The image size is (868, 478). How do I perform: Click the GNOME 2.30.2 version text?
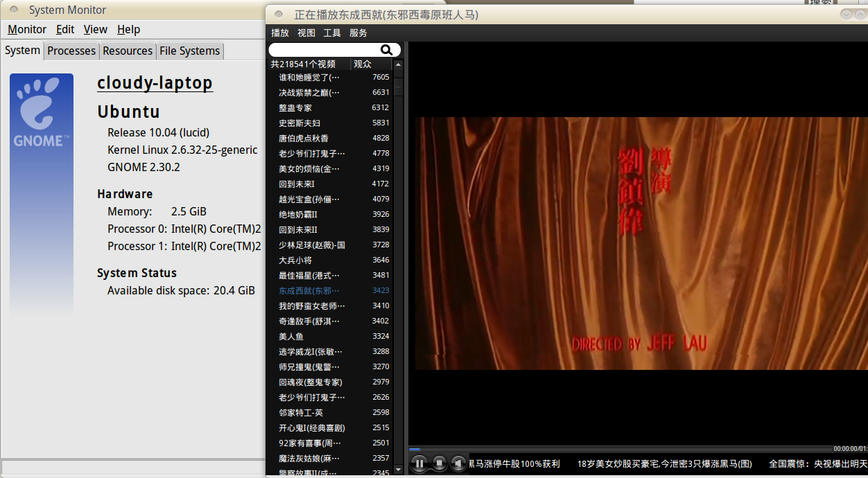point(144,167)
